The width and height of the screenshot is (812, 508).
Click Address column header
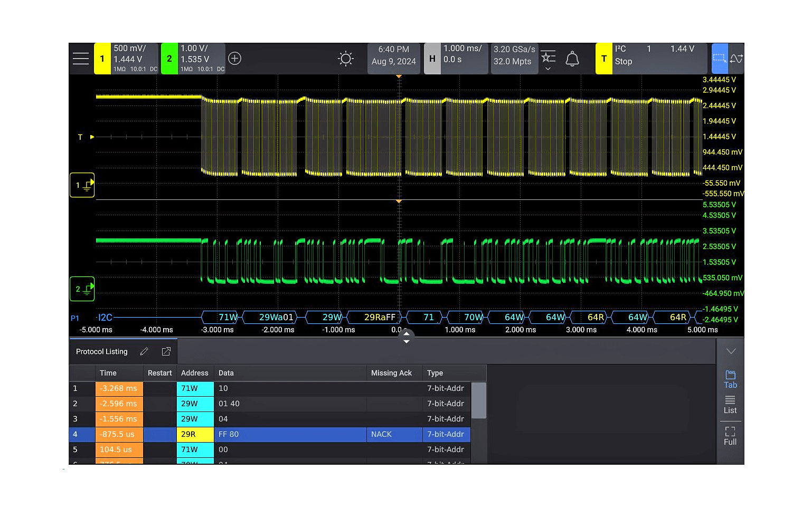pos(195,373)
